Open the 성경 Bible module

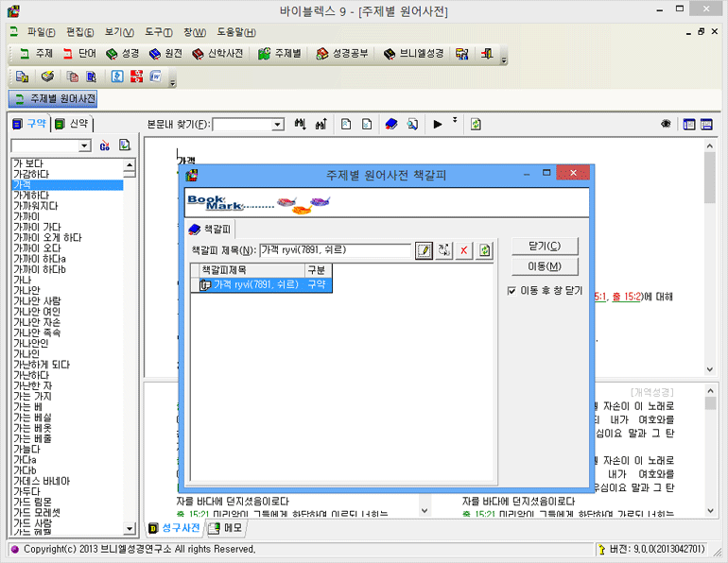pyautogui.click(x=122, y=53)
